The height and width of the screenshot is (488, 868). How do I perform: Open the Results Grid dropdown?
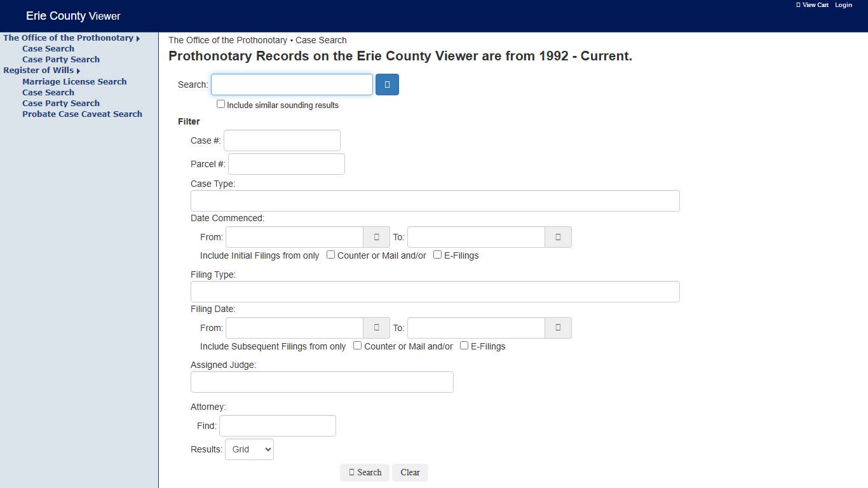[249, 449]
